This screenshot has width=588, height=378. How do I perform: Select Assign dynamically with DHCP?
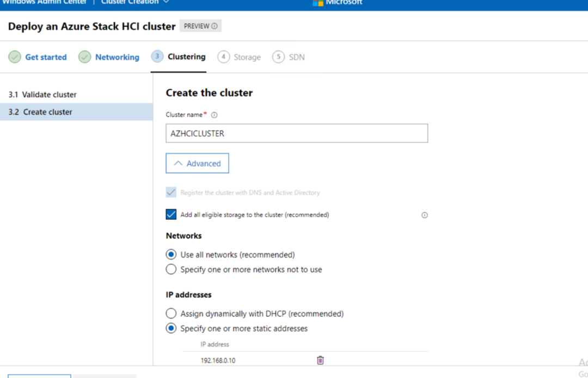click(171, 313)
